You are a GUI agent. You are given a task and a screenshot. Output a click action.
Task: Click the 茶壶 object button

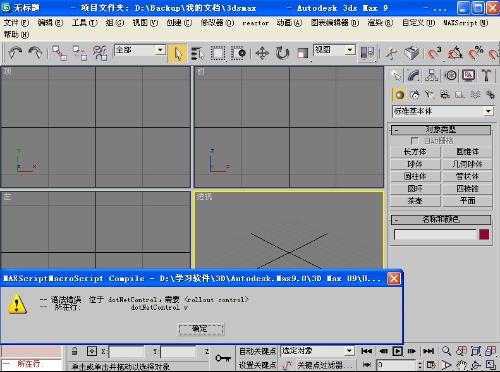point(415,201)
